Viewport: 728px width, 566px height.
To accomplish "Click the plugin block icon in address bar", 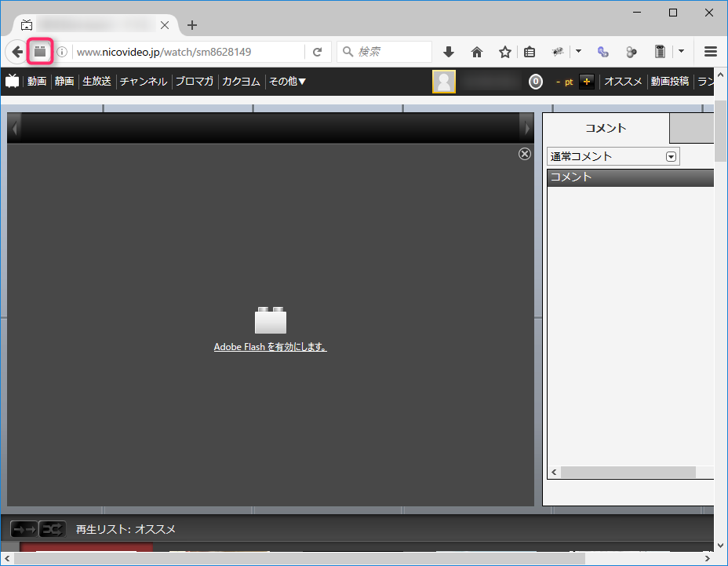I will point(40,52).
